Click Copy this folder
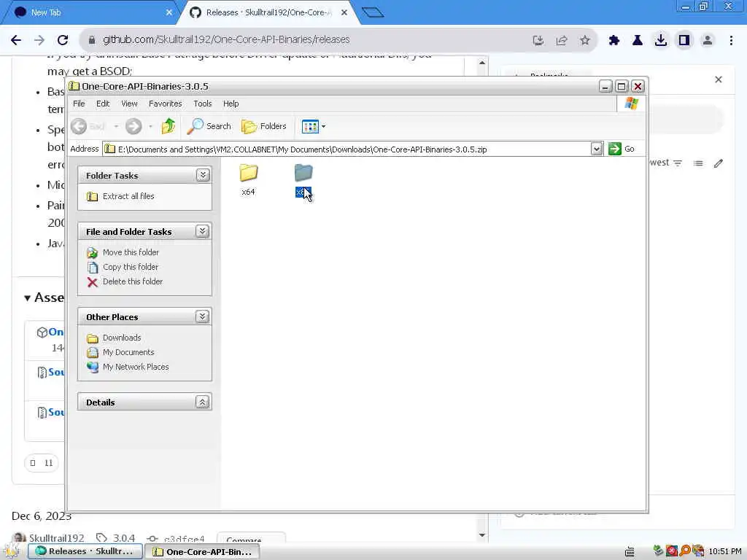 pos(130,267)
